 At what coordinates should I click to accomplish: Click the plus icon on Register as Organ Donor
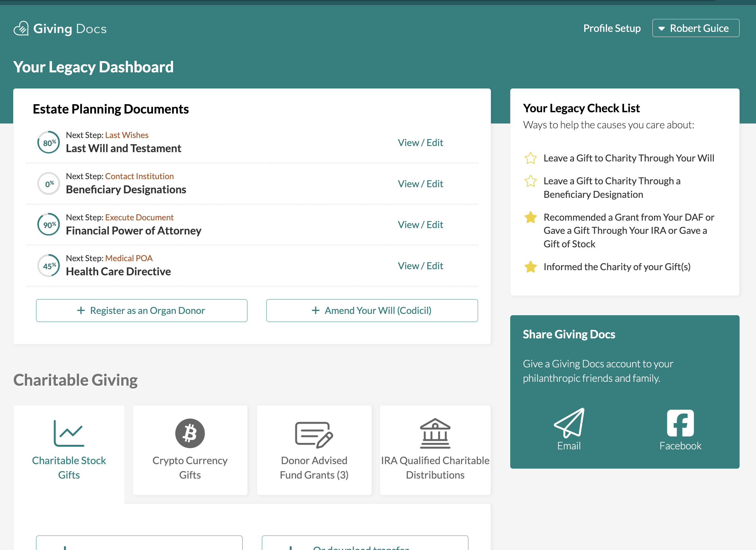(81, 310)
